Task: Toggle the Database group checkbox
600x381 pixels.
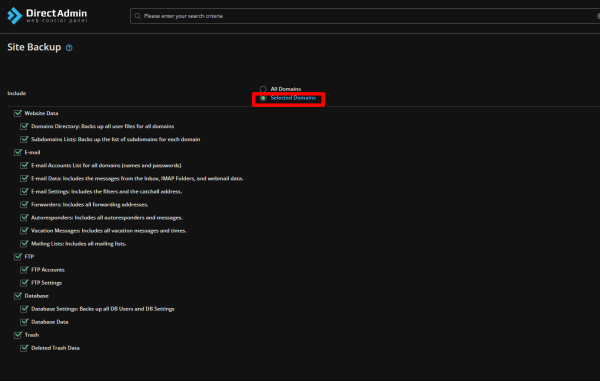Action: [18, 296]
